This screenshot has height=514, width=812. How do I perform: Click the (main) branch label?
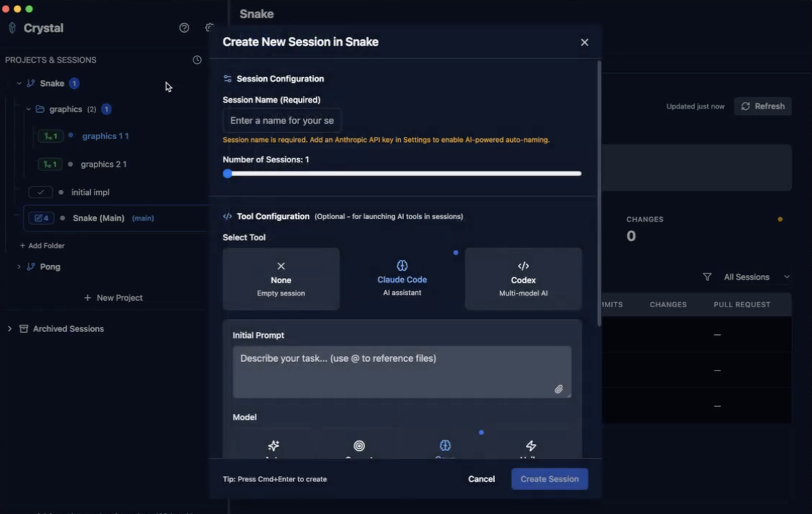pyautogui.click(x=143, y=218)
